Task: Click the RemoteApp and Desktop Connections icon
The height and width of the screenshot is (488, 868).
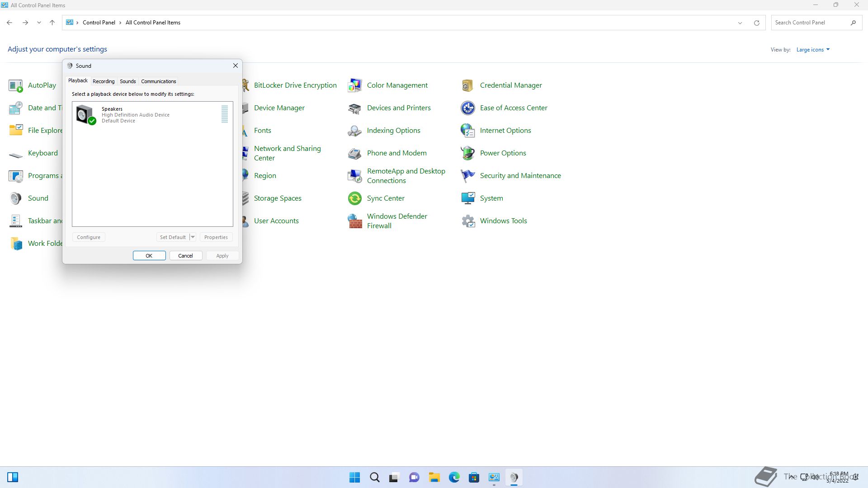Action: [355, 176]
